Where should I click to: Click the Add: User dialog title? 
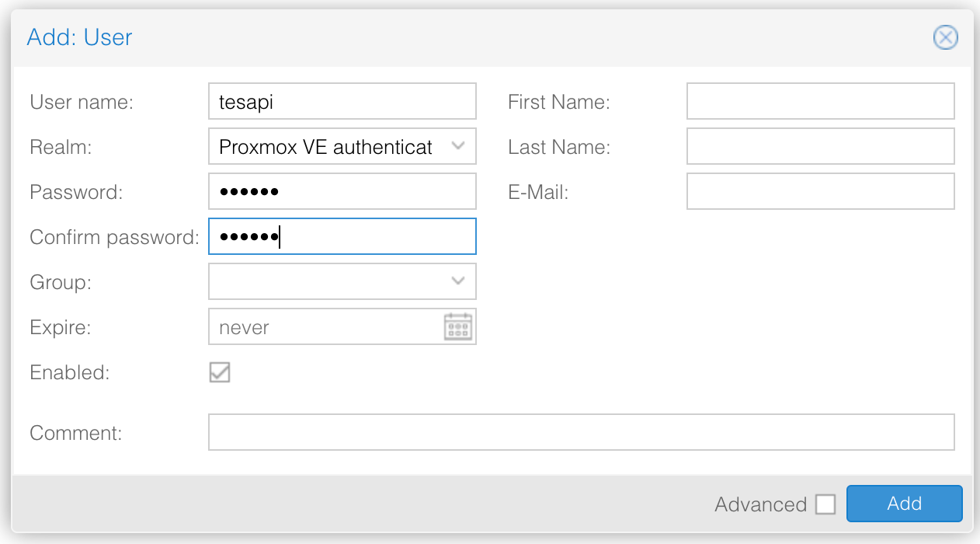tap(79, 37)
